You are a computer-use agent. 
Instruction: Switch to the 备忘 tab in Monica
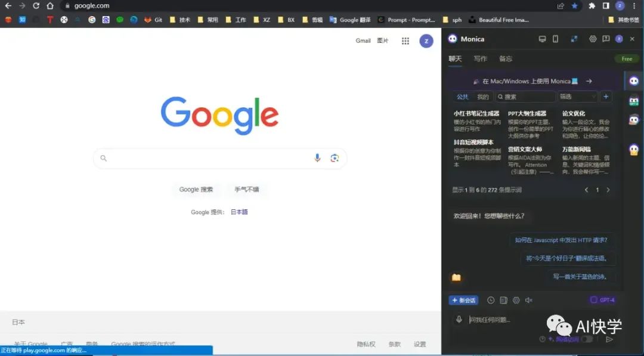click(x=506, y=58)
